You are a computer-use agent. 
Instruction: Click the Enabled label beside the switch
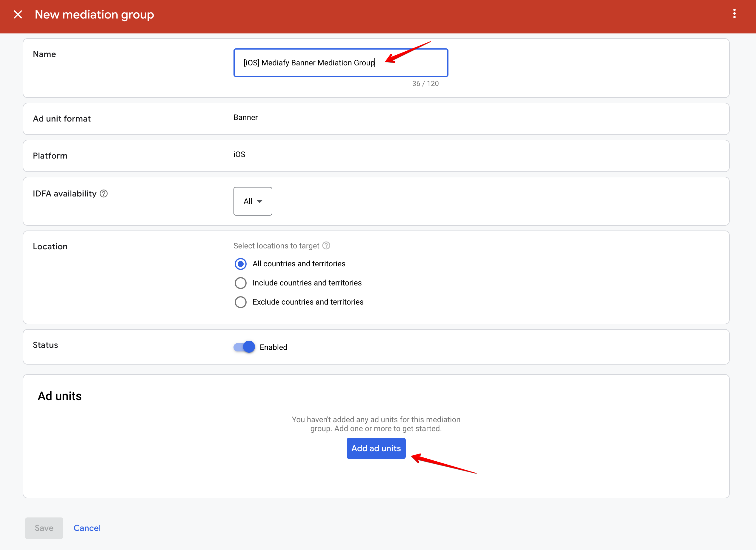coord(273,347)
